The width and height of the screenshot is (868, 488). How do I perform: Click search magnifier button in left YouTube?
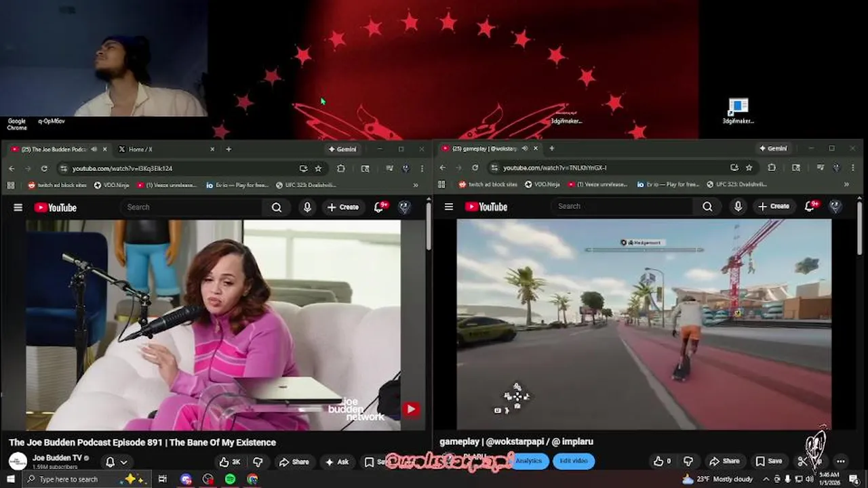277,207
